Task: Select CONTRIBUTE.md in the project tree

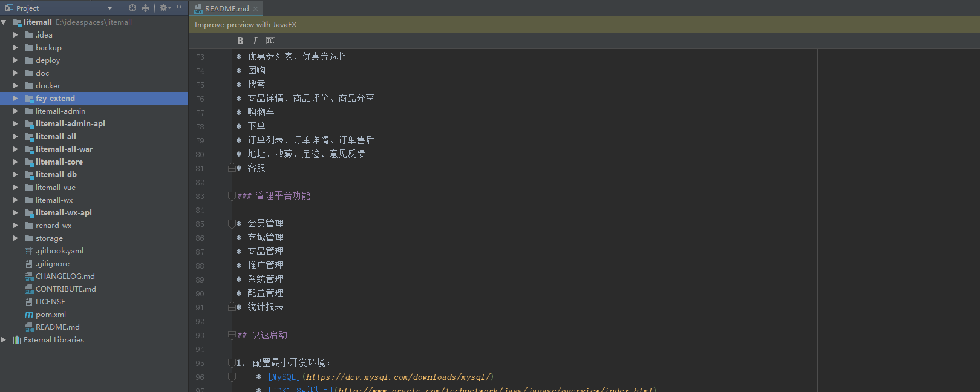Action: [66, 289]
